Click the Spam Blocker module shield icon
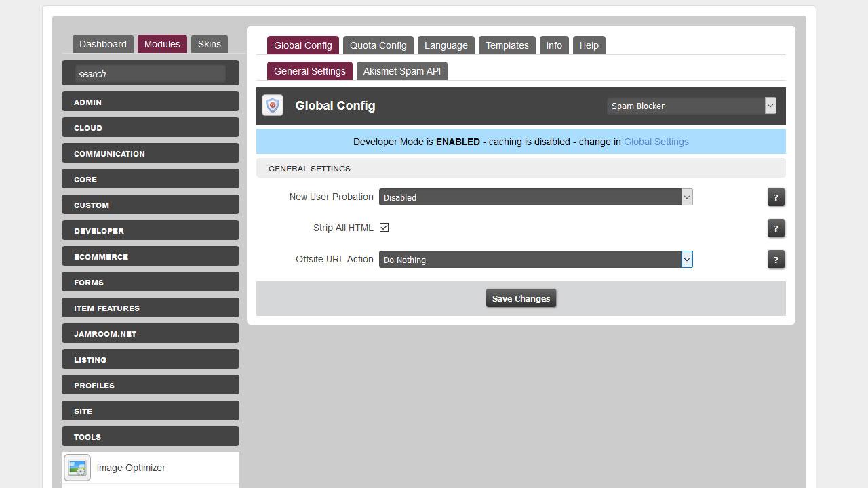This screenshot has height=488, width=868. (x=273, y=106)
